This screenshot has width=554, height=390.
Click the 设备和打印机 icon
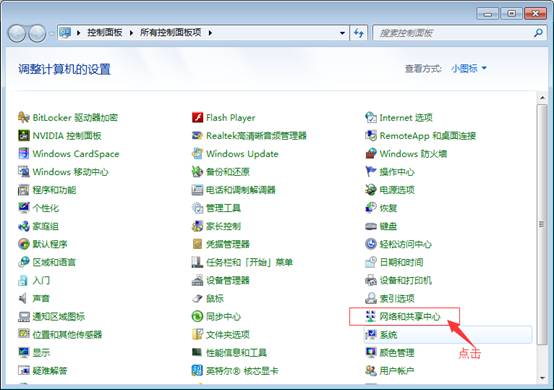pos(371,280)
